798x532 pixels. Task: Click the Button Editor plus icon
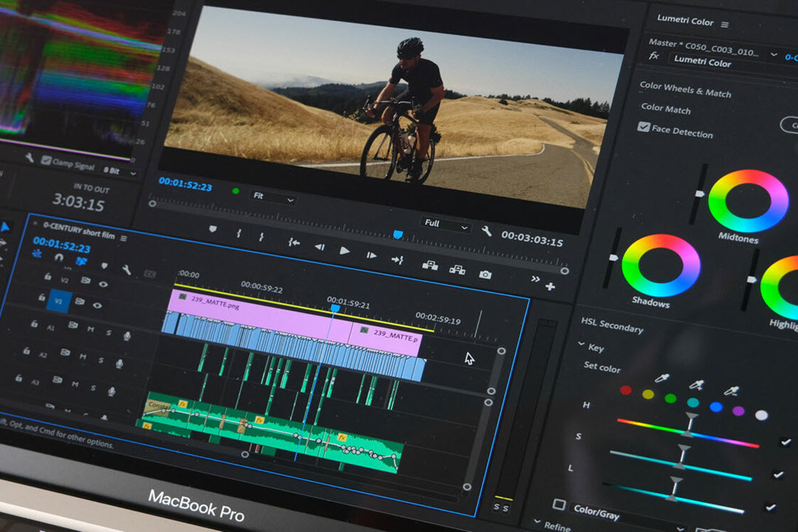click(x=550, y=287)
